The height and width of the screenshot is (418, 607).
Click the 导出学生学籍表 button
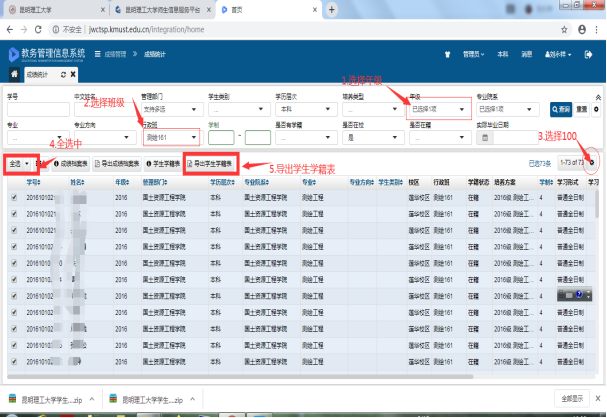209,164
